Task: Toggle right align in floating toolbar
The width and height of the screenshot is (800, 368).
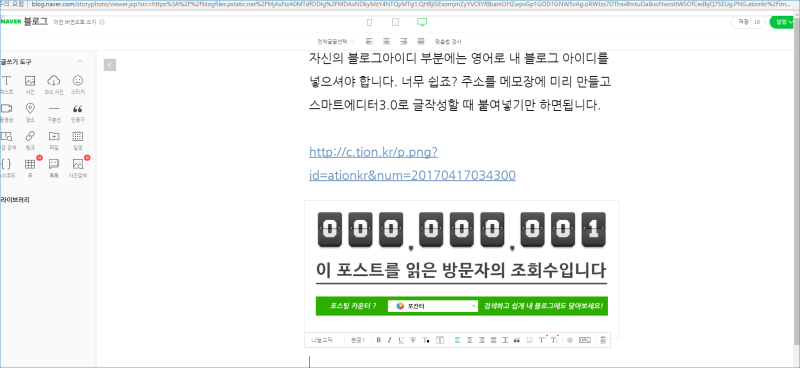Action: click(x=482, y=340)
